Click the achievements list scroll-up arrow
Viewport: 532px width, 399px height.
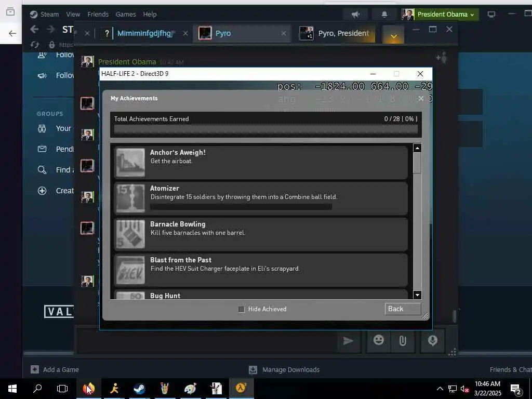417,148
